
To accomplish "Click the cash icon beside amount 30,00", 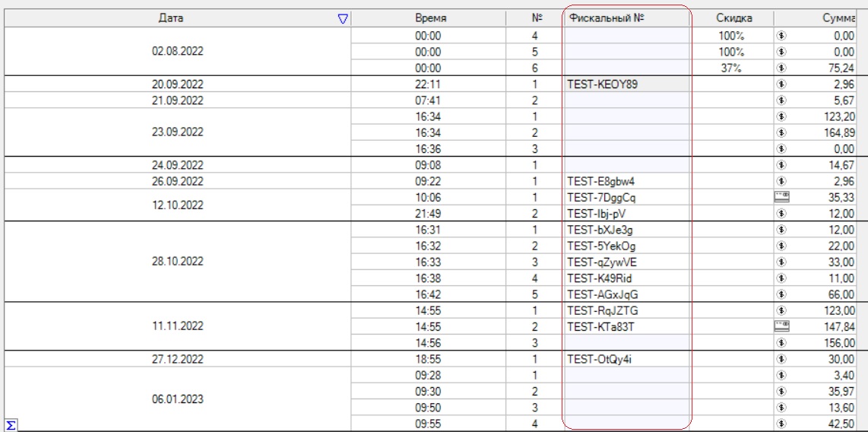I will point(780,357).
